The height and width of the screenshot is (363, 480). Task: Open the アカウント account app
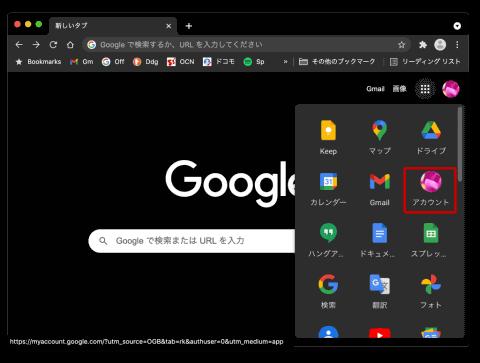430,190
